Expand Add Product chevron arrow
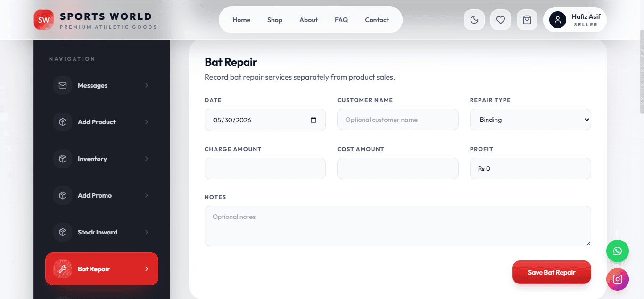Screen dimensions: 644x299 click(x=147, y=122)
